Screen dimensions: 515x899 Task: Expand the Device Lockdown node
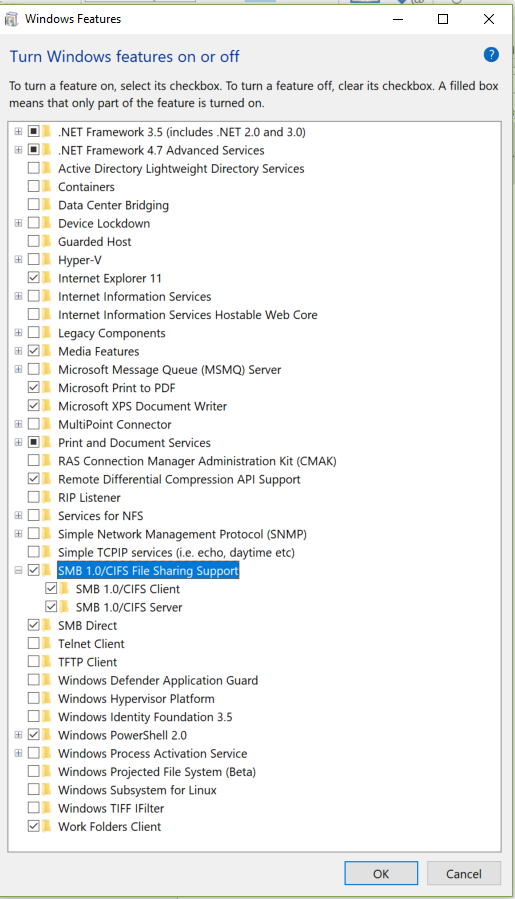(x=18, y=223)
